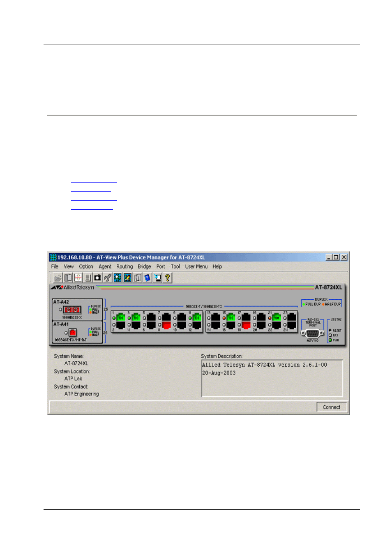Viewport: 392px width, 555px height.
Task: Select the red port 18 jack
Action: [246, 325]
